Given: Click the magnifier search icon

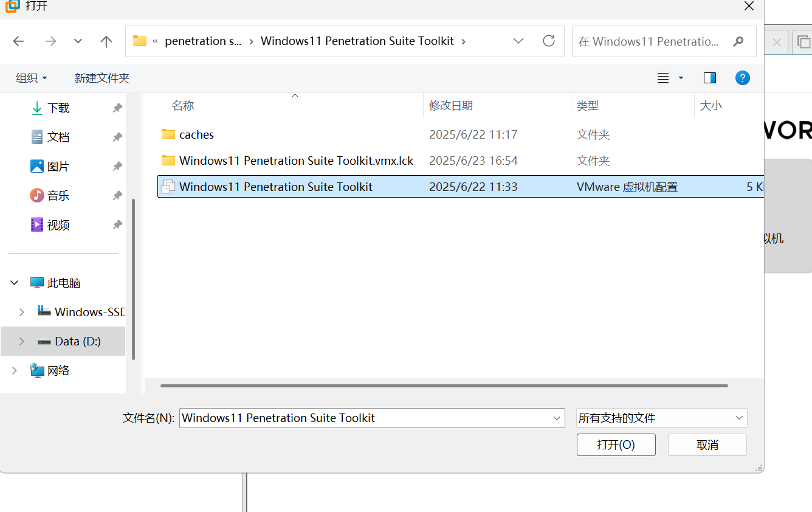Looking at the screenshot, I should pyautogui.click(x=738, y=41).
